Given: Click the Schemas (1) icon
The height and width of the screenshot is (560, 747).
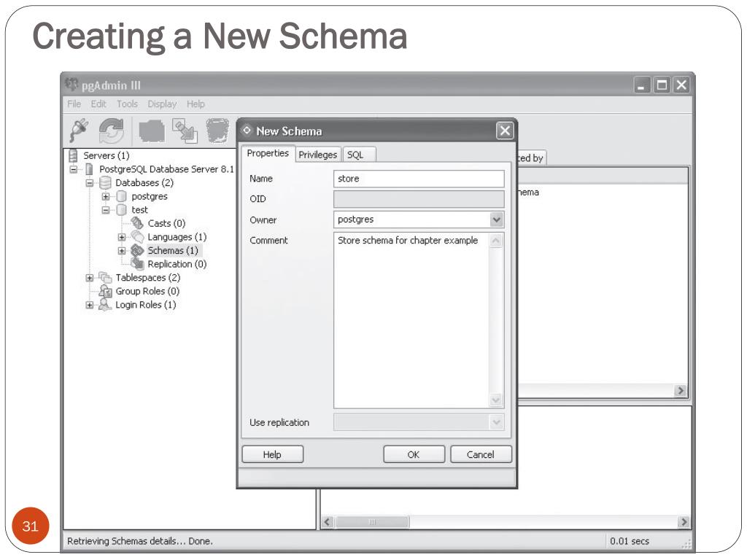Looking at the screenshot, I should point(137,251).
